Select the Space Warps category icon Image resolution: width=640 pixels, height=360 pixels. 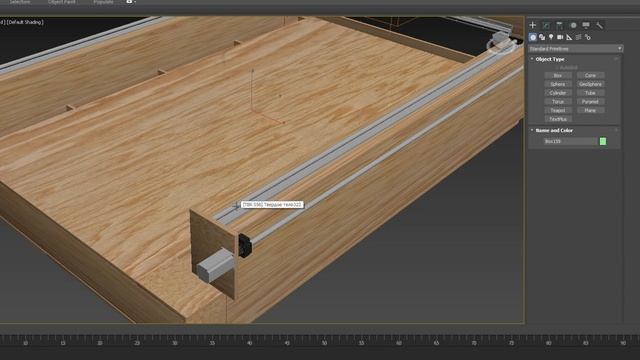pos(578,37)
